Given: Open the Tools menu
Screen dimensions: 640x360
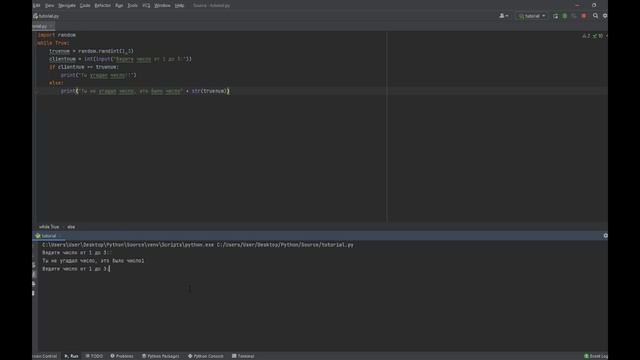Looking at the screenshot, I should [x=132, y=5].
